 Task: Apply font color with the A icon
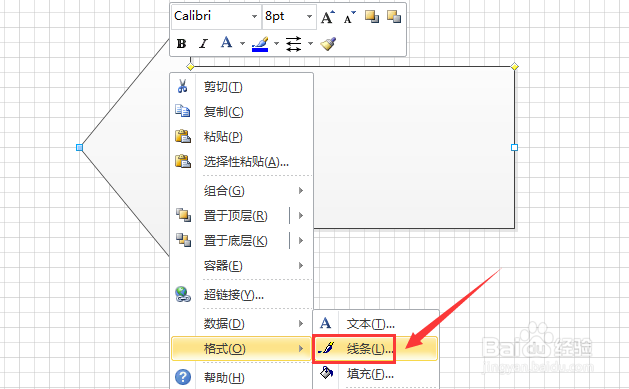(x=227, y=43)
